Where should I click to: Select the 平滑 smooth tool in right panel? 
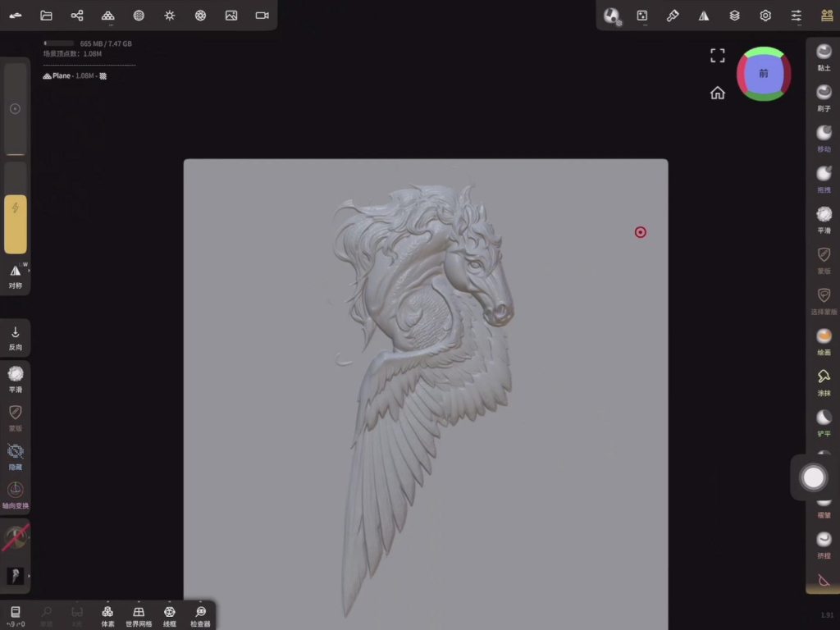tap(824, 220)
